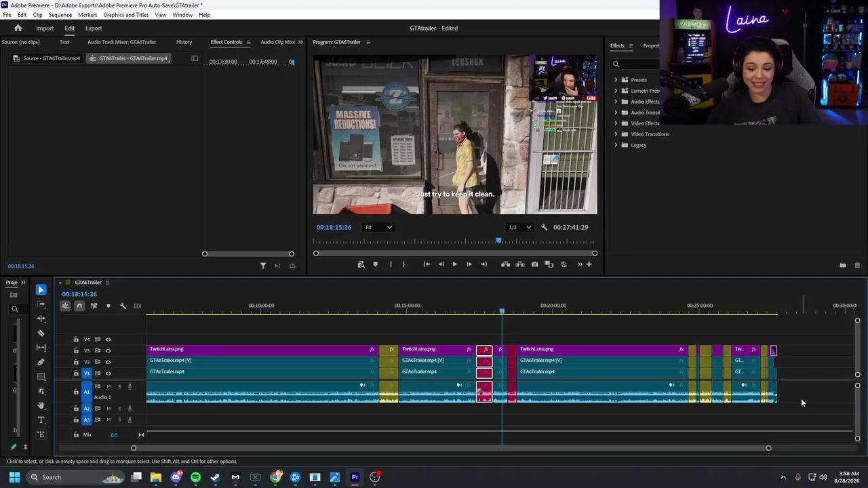This screenshot has width=868, height=488.
Task: Select the Track Select Forward tool
Action: [x=41, y=304]
